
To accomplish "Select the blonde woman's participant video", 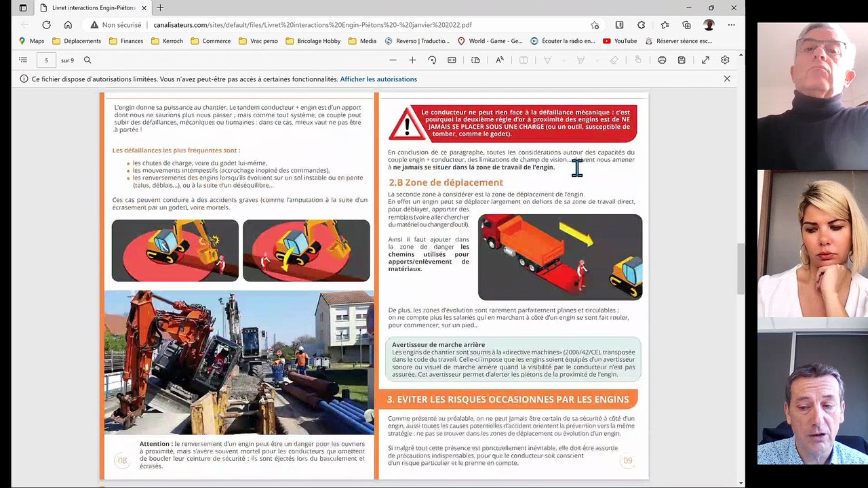I will point(812,244).
